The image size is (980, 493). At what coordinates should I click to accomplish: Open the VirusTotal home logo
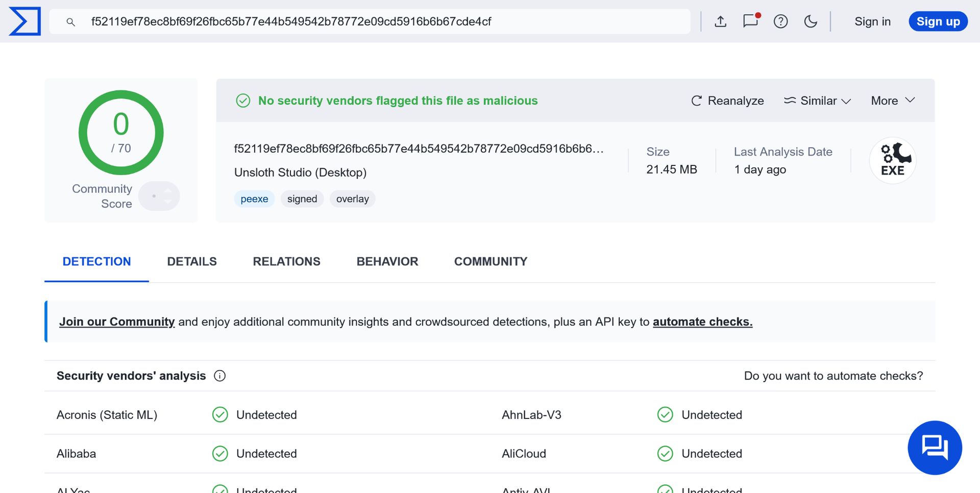tap(24, 21)
